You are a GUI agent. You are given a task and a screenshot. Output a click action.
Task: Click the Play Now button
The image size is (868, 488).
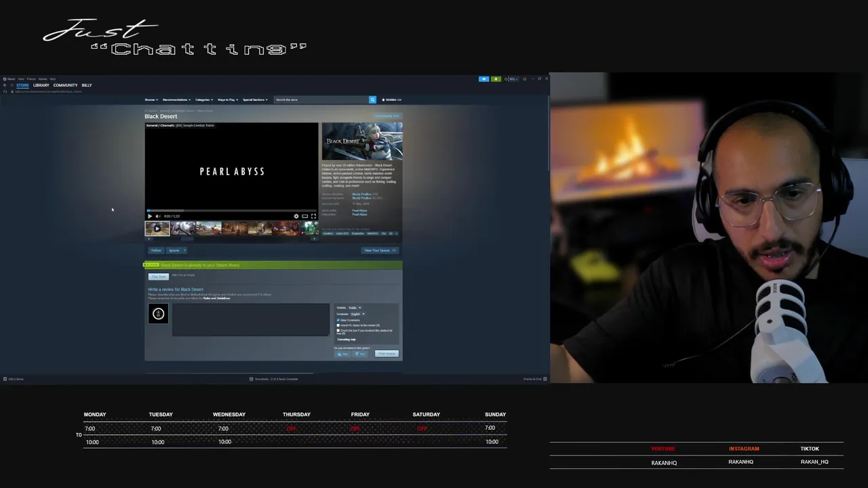pyautogui.click(x=159, y=277)
